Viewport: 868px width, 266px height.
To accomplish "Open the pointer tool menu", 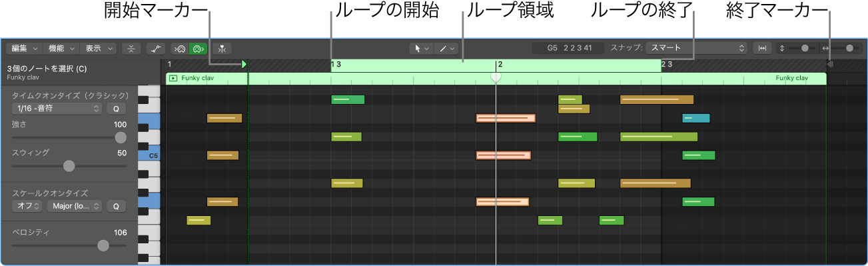I will point(421,49).
